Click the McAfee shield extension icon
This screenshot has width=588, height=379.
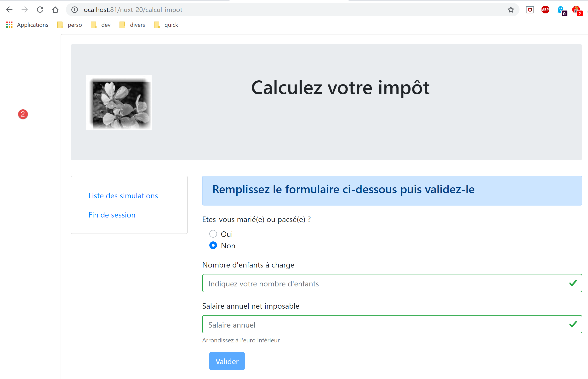coord(530,10)
